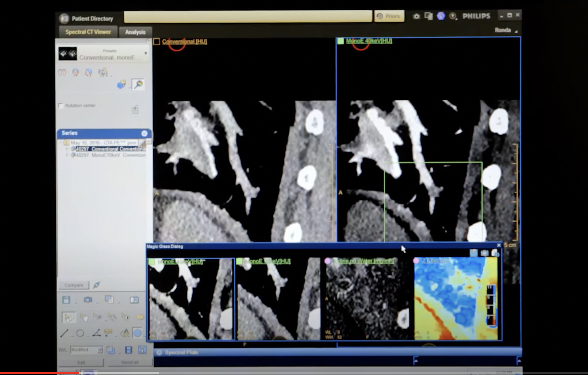Toggle the Conventional [HU] viewport checkbox
This screenshot has height=375, width=588.
157,42
